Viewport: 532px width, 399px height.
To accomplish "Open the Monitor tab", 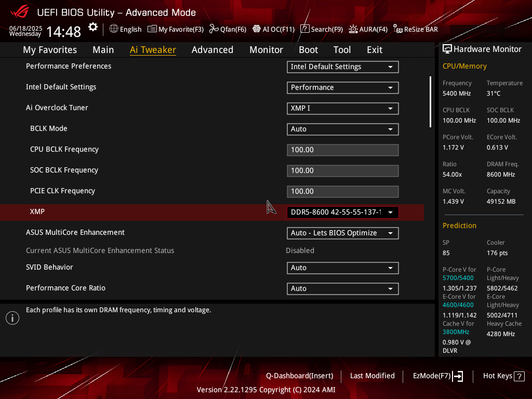I will (266, 50).
